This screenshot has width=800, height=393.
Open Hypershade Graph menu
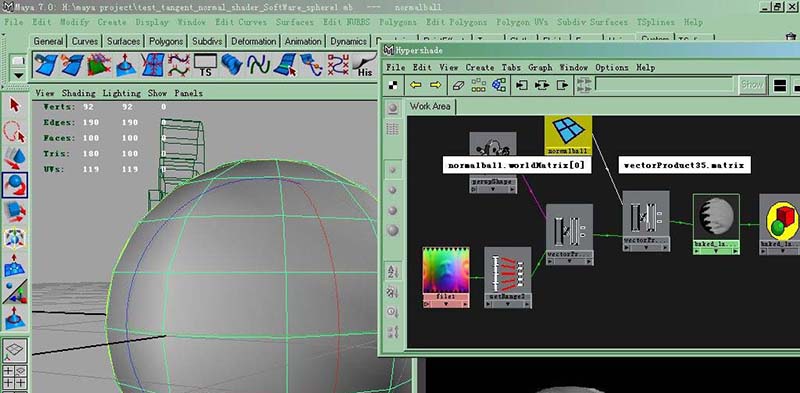540,67
